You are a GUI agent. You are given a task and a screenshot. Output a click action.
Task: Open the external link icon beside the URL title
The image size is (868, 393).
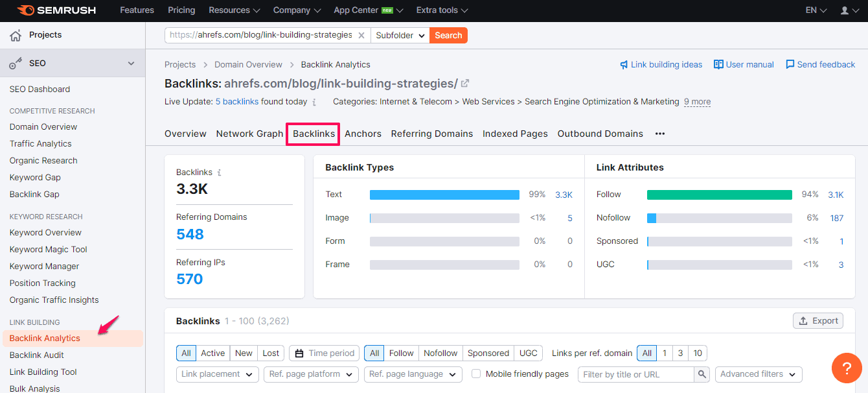[x=465, y=83]
